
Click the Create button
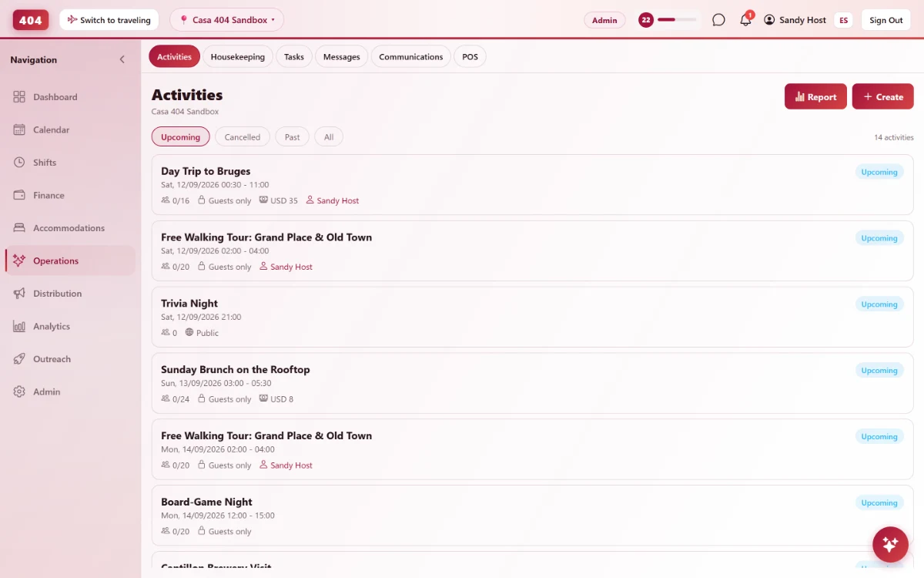pos(882,96)
